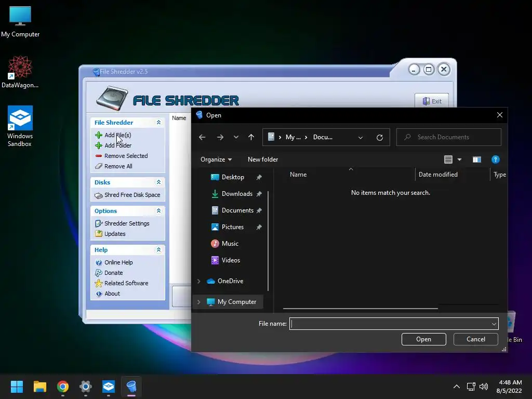Screen dimensions: 532x399
Task: Select Documents in the navigation pane
Action: coord(237,210)
